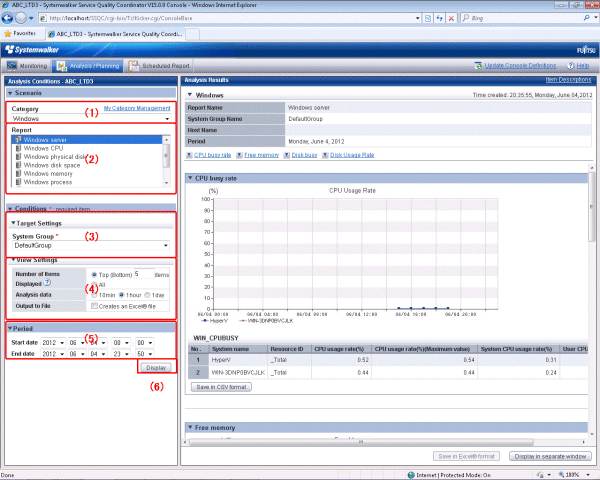Click the red stop loading icon
600x480 pixels.
tap(452, 18)
